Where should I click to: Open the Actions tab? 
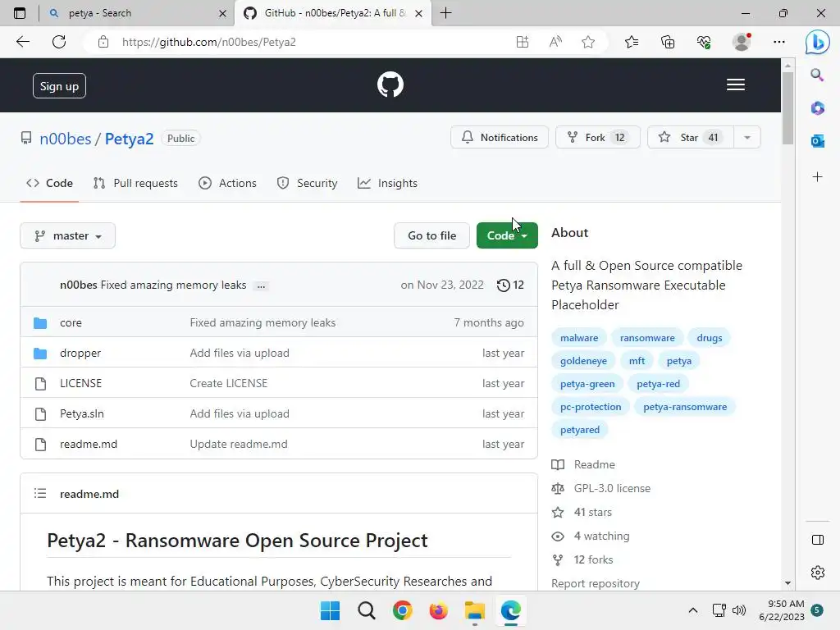tap(228, 183)
